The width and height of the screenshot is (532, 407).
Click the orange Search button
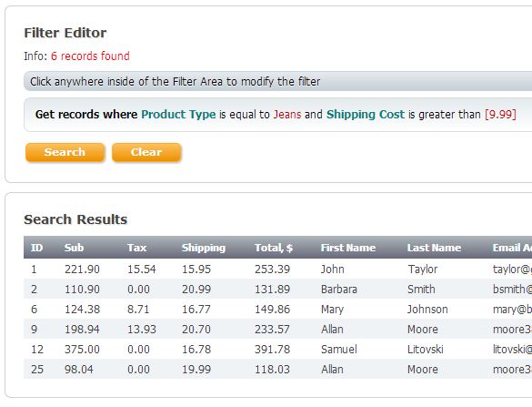pos(65,152)
